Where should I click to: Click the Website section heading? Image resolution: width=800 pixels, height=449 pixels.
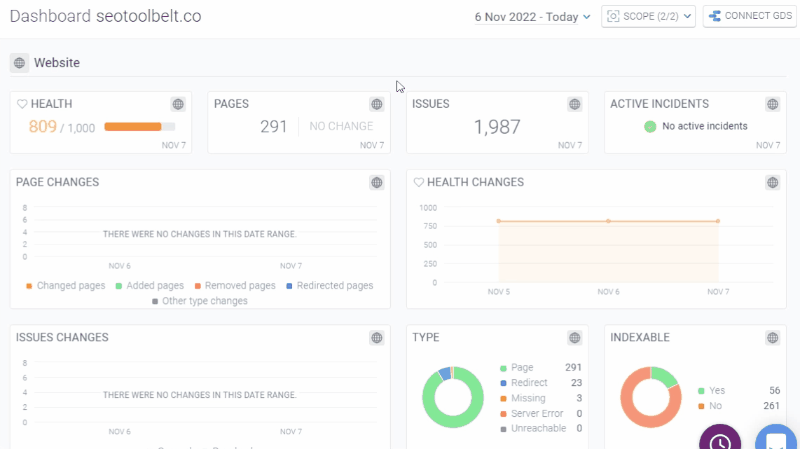(57, 63)
